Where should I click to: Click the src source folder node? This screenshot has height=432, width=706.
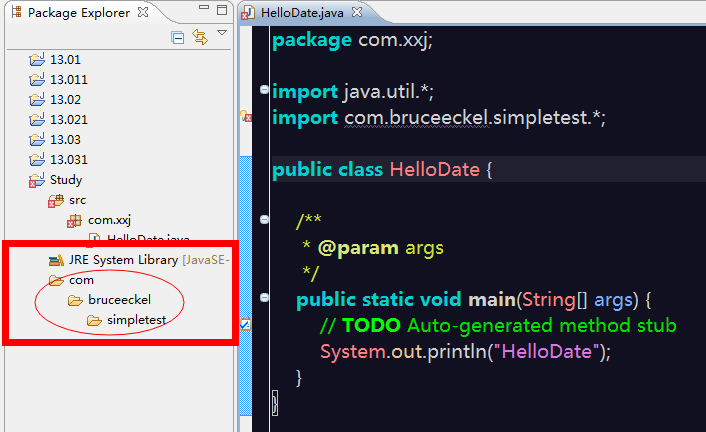click(77, 200)
